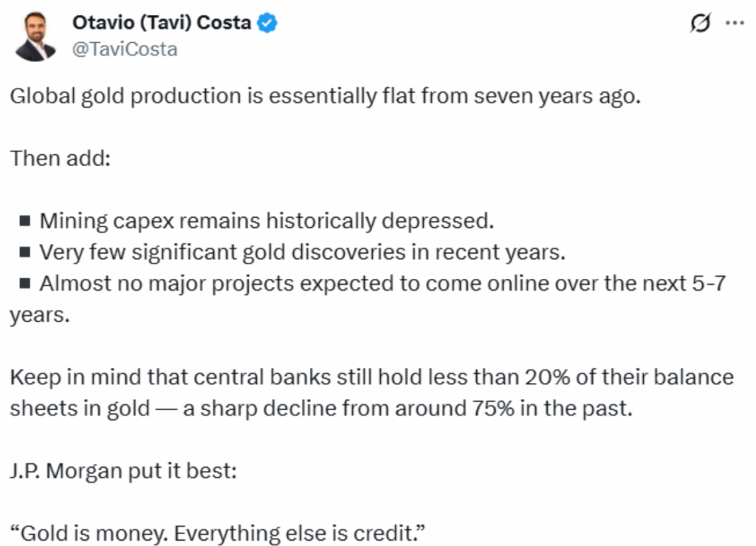This screenshot has height=546, width=756.
Task: Select the Mining capex remains historically depressed line
Action: pyautogui.click(x=267, y=221)
